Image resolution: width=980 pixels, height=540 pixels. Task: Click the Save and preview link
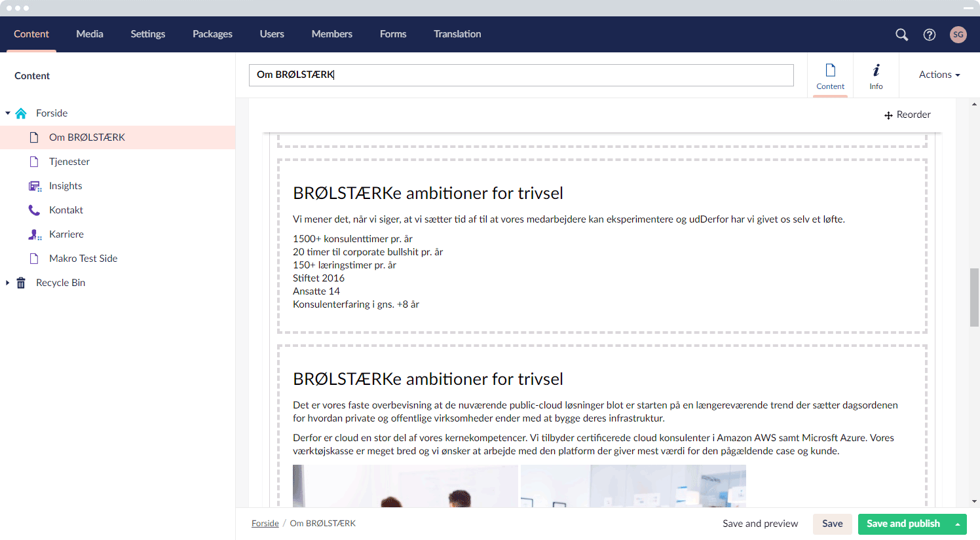click(760, 524)
